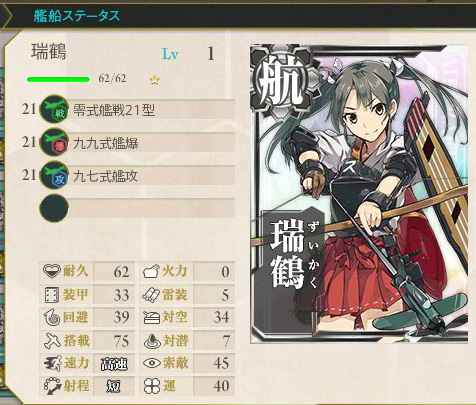Click the four-leaf clover icon beside 運

pos(152,386)
